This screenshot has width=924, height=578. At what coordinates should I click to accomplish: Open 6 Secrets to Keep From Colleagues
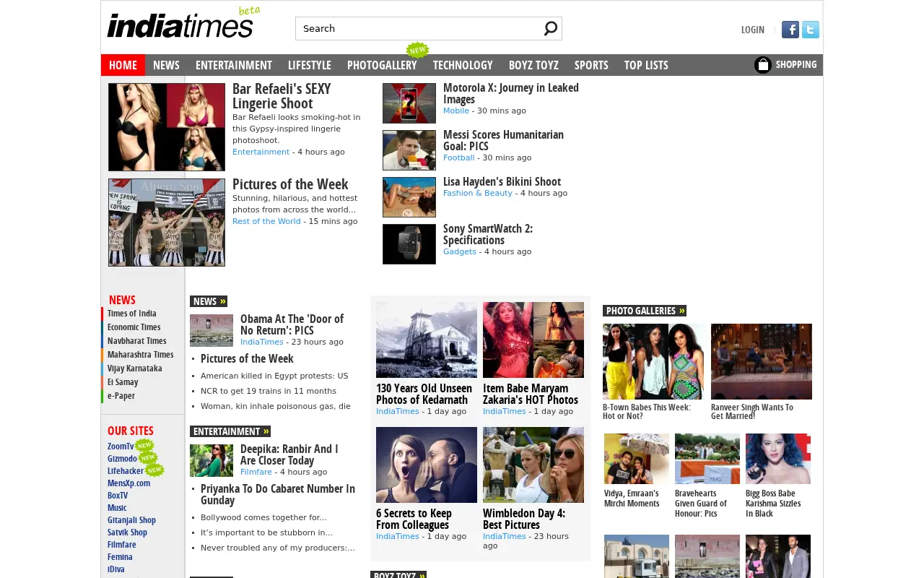[x=414, y=519]
